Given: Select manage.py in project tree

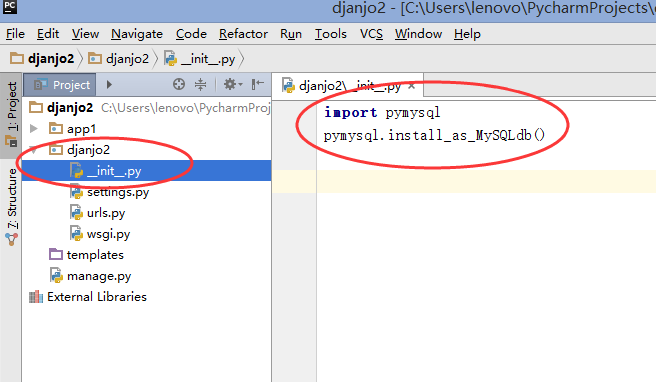Looking at the screenshot, I should click(x=99, y=276).
